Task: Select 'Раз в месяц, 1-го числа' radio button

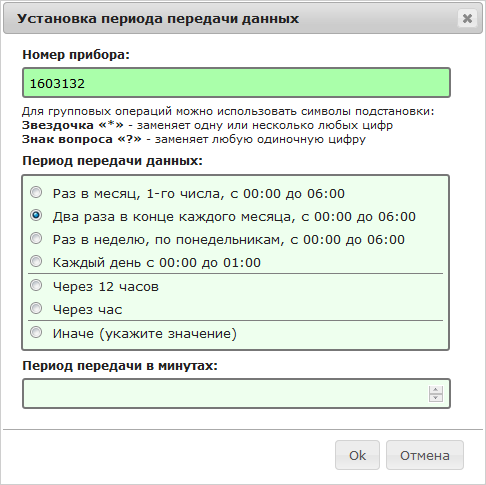Action: tap(36, 192)
